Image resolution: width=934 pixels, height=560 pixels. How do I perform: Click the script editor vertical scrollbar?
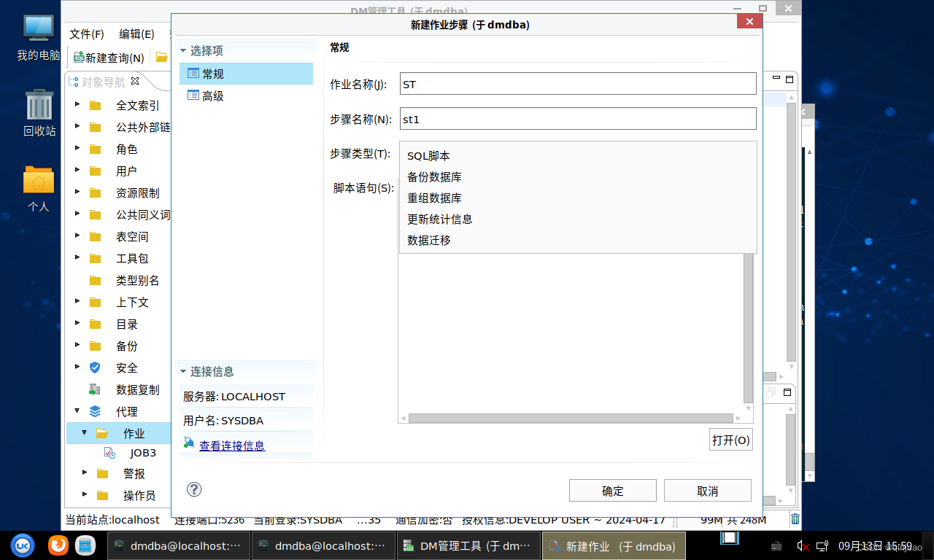click(748, 328)
